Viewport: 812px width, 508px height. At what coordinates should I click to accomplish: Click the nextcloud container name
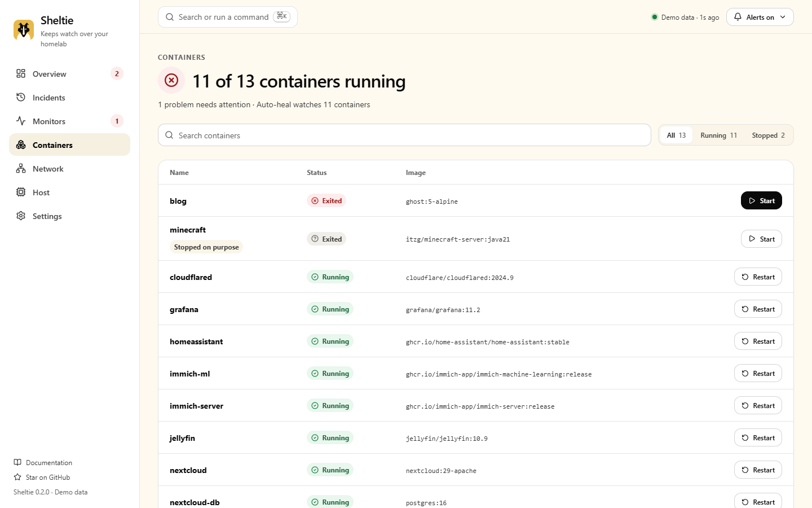coord(188,470)
